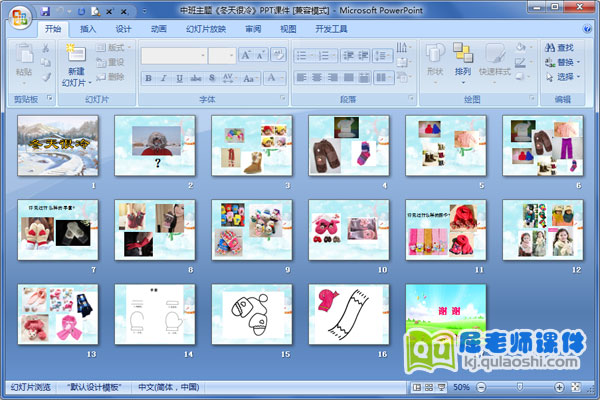Open the Find command (查找)
The height and width of the screenshot is (400, 600).
[560, 47]
